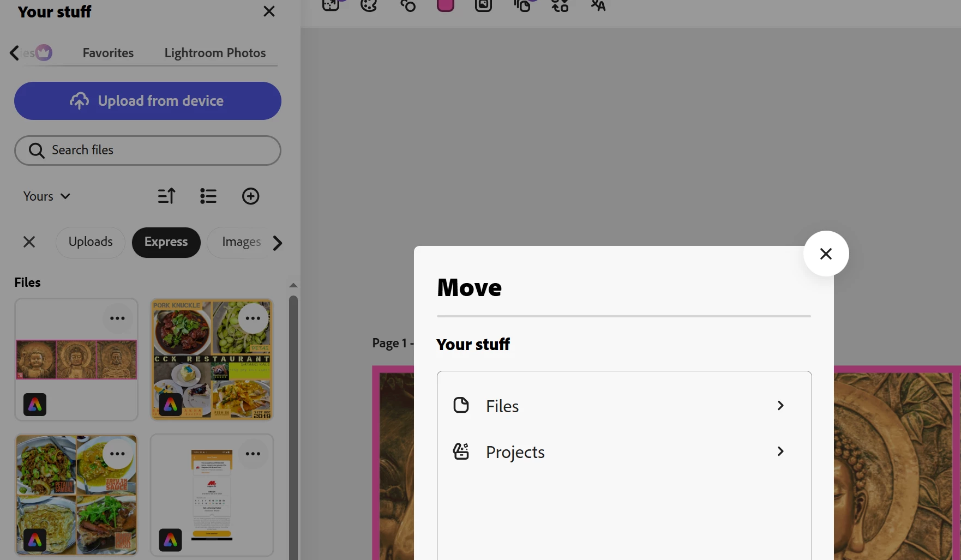This screenshot has height=560, width=961.
Task: Open the phone screenshot file thumbnail
Action: (212, 495)
